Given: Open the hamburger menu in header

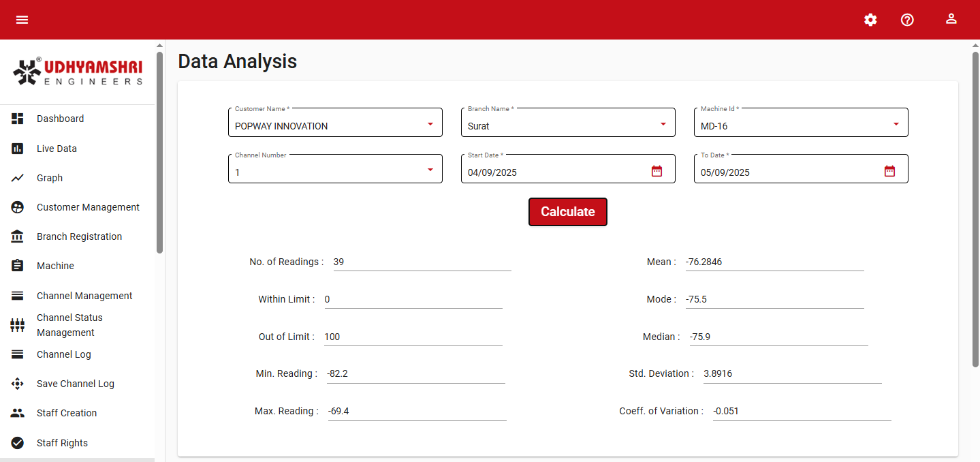Looking at the screenshot, I should point(22,20).
